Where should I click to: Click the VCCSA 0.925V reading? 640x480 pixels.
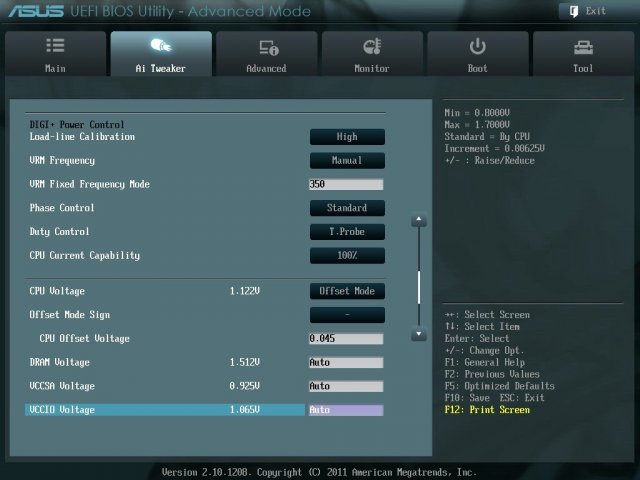pos(244,386)
